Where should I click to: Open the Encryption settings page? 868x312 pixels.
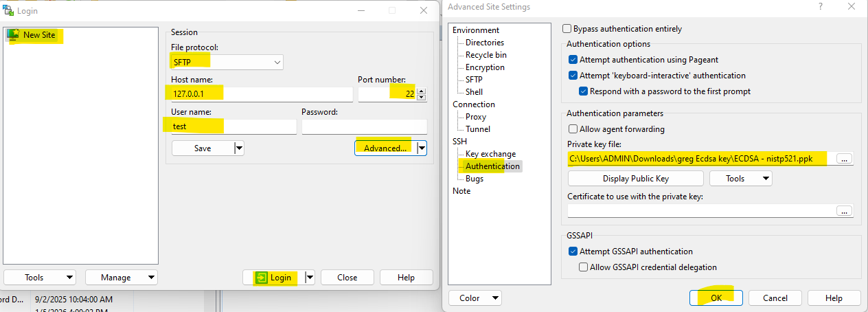click(485, 67)
